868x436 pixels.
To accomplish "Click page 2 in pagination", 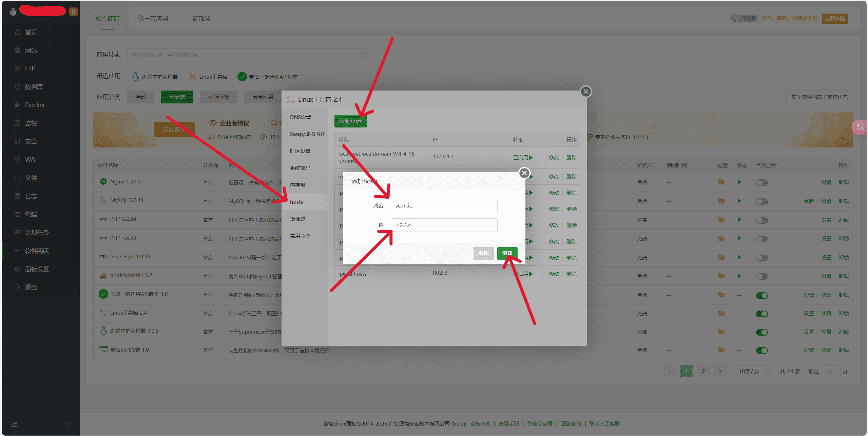I will [x=703, y=371].
